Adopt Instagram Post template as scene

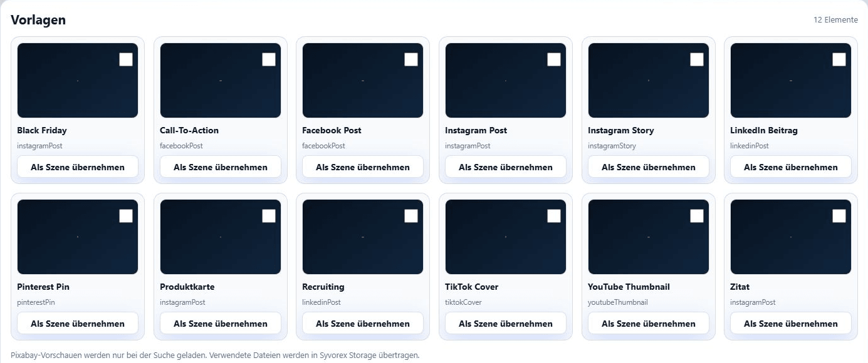click(506, 167)
